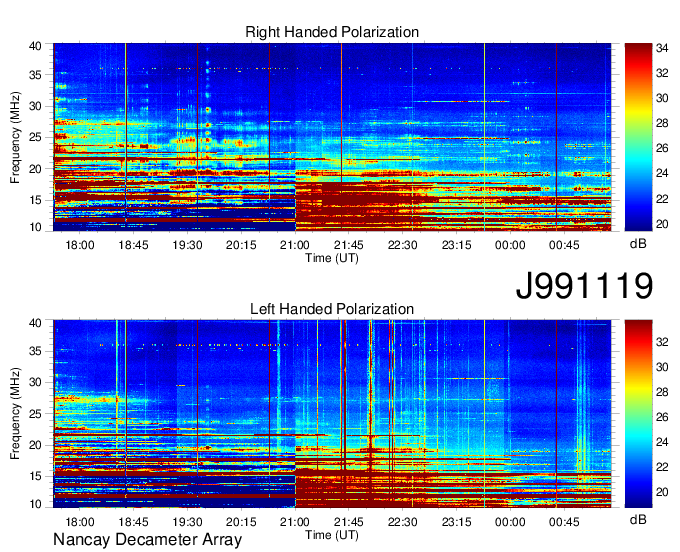Click the right-handed spectrogram plot area
The height and width of the screenshot is (552, 680).
click(332, 137)
